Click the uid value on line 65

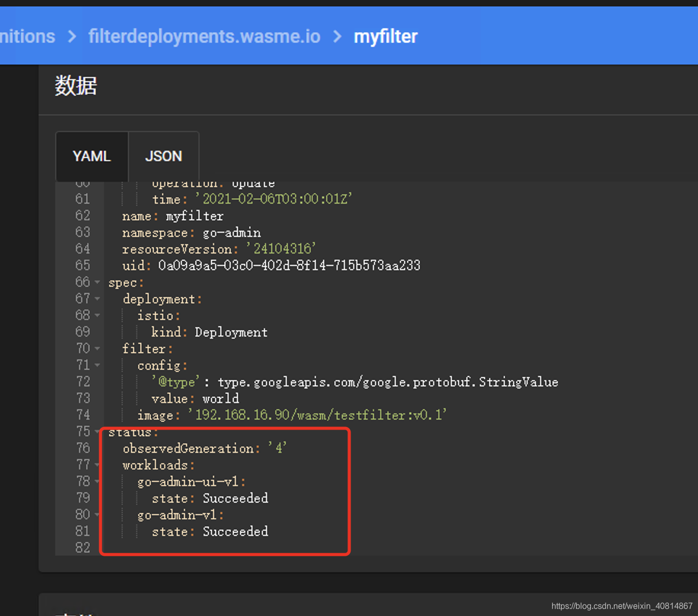point(289,265)
